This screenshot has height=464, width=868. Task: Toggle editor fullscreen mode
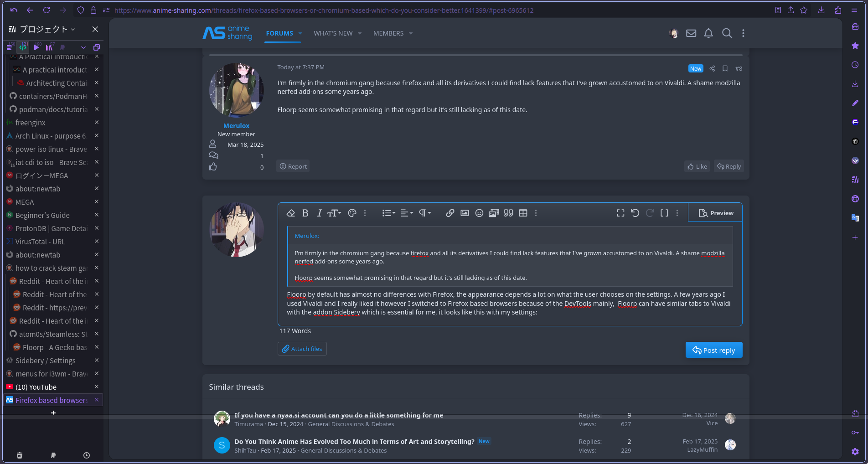[620, 213]
